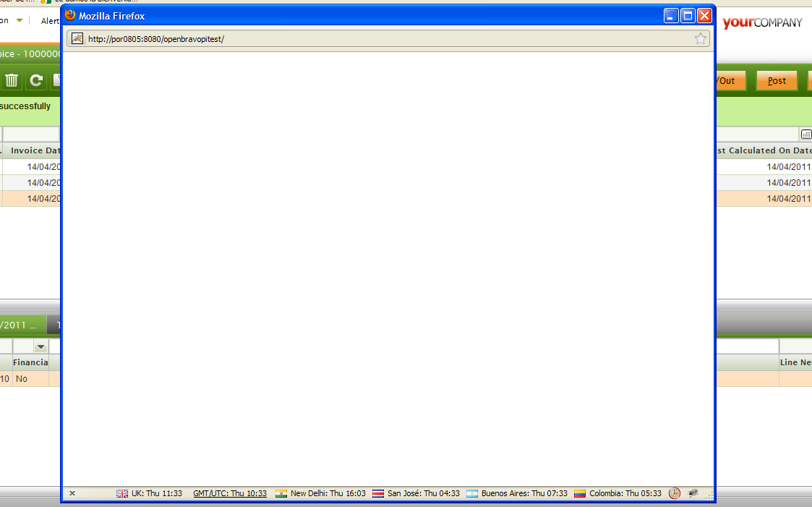This screenshot has width=812, height=507.
Task: Click the Calculated On Date column header
Action: pyautogui.click(x=764, y=150)
